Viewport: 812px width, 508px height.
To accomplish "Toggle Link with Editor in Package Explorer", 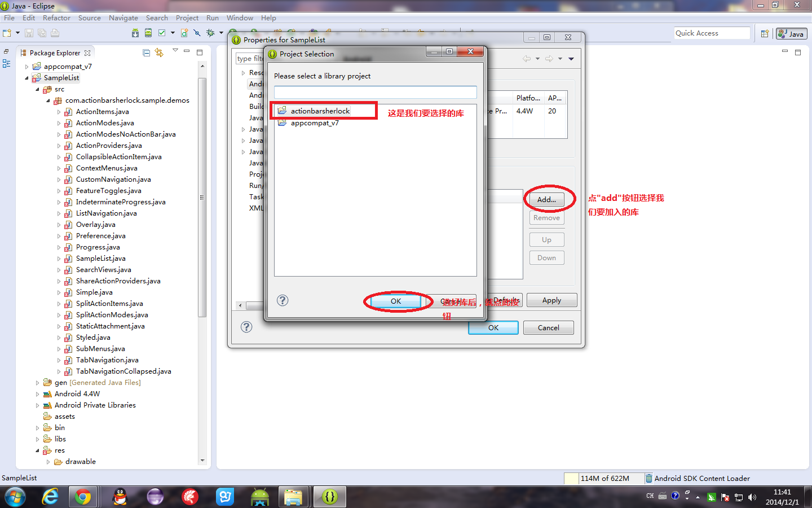I will [x=160, y=52].
